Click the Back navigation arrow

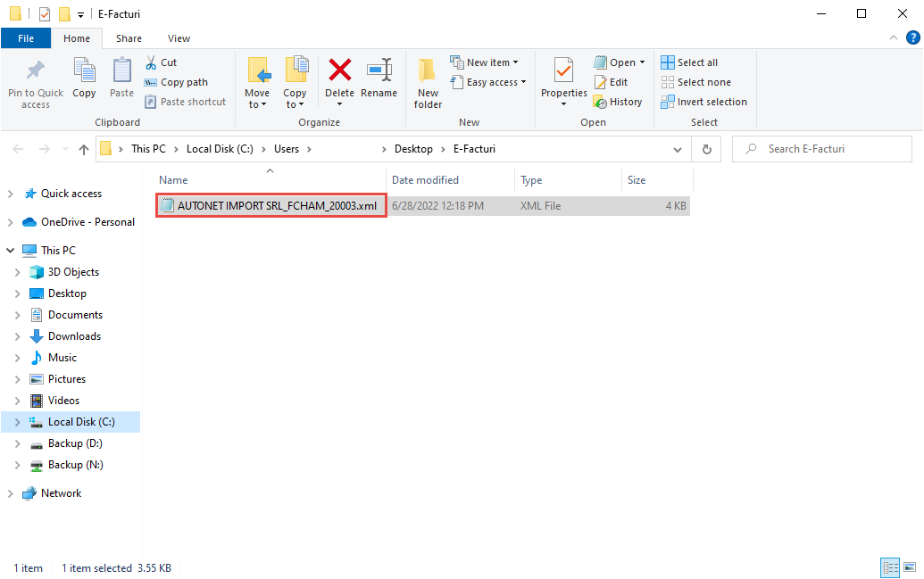pos(18,150)
